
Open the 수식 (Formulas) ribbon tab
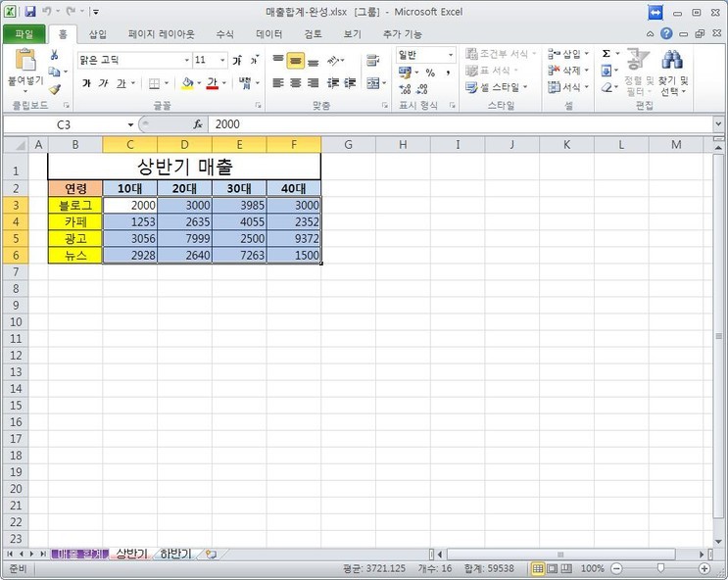coord(224,33)
